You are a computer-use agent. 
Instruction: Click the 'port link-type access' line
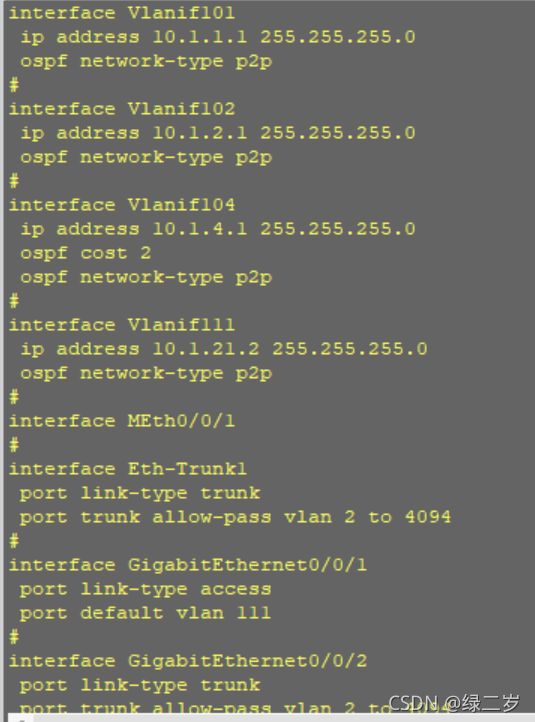(x=145, y=589)
